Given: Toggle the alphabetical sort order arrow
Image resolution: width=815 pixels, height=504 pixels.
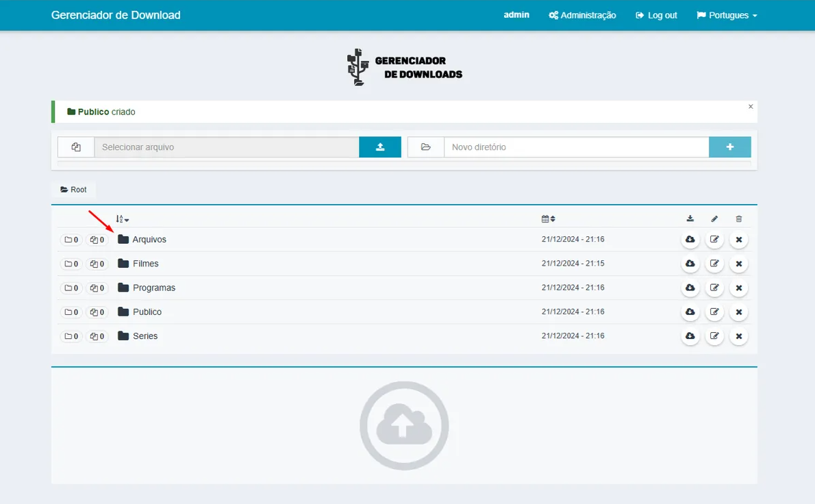Looking at the screenshot, I should tap(126, 218).
